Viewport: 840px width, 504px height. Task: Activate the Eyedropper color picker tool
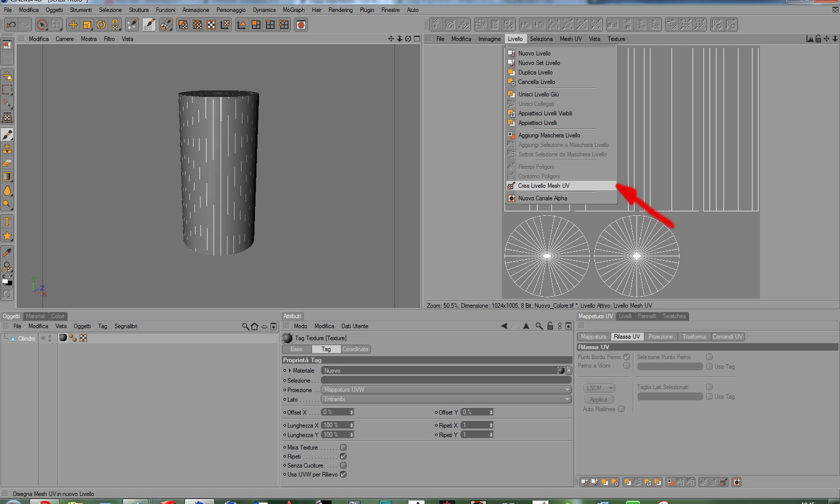pyautogui.click(x=7, y=253)
